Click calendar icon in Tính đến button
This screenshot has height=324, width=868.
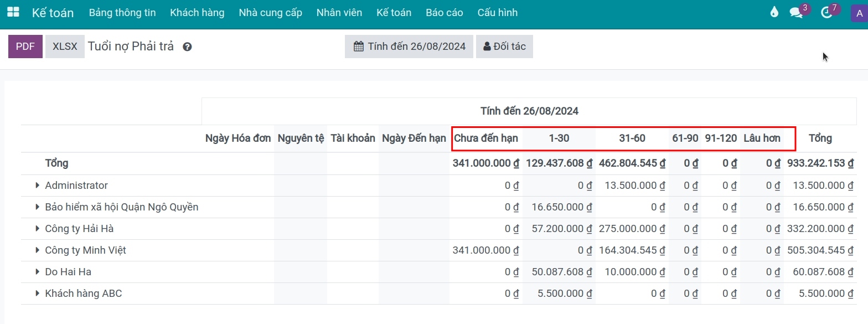point(359,47)
